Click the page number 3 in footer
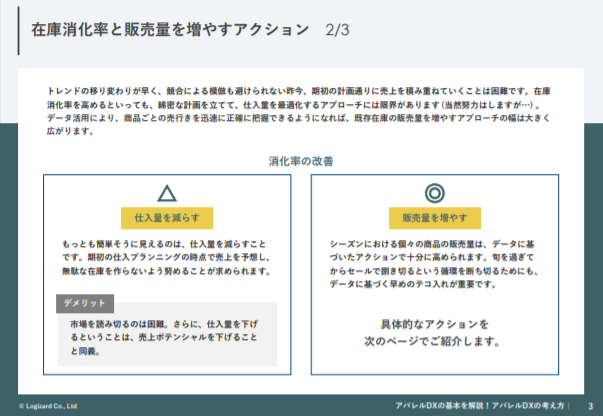 [590, 405]
